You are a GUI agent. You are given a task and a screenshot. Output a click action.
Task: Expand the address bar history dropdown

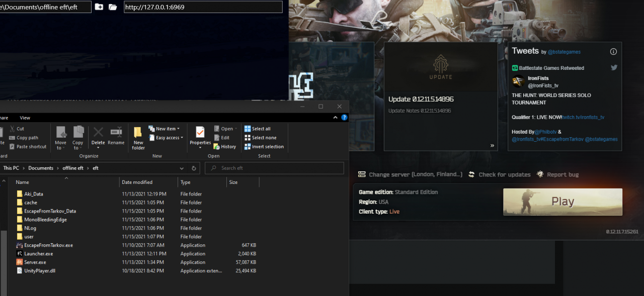[x=182, y=168]
